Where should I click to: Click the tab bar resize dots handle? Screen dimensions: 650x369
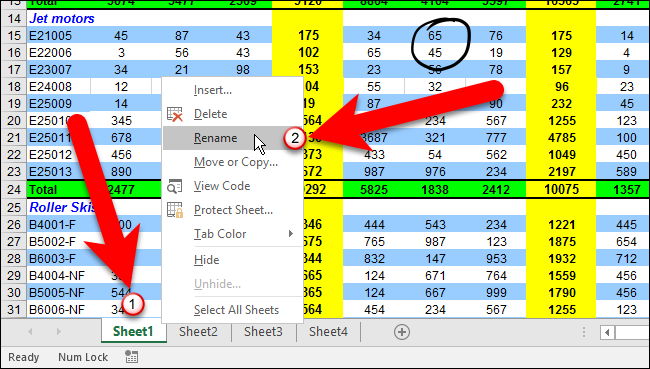[584, 332]
